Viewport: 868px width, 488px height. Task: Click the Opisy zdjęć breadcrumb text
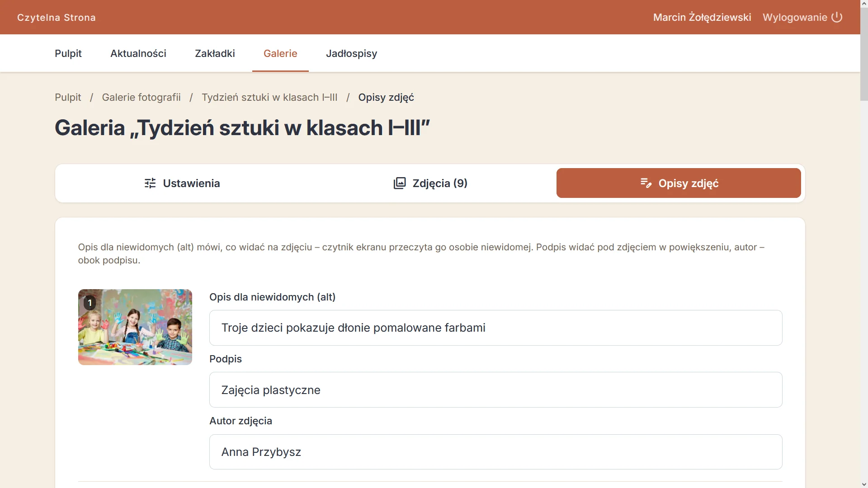386,97
